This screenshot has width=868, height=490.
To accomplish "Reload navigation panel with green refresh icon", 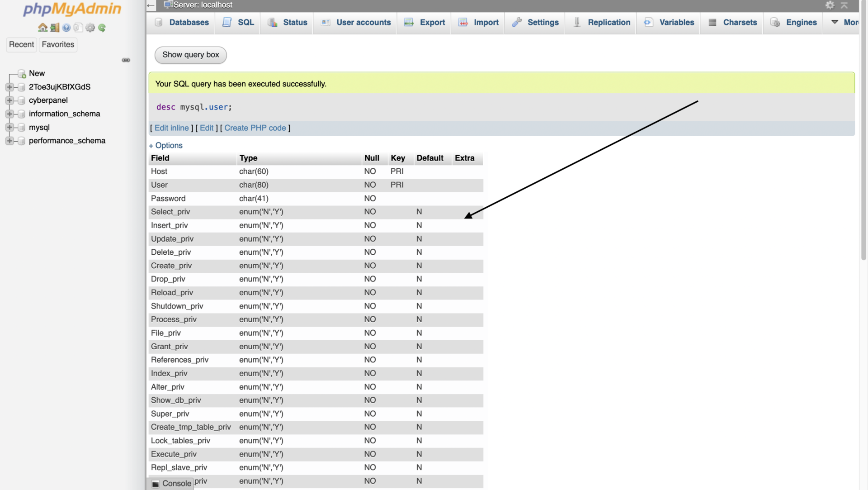I will click(x=102, y=28).
